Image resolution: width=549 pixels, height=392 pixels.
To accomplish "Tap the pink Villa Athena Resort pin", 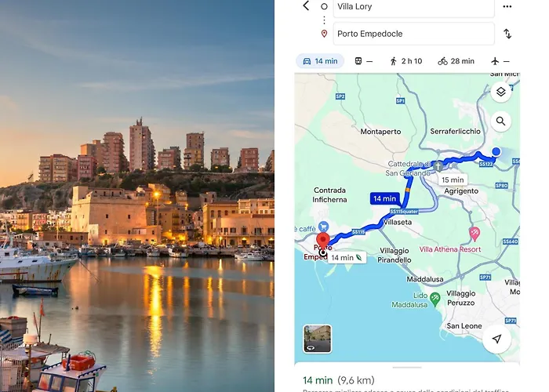I will click(x=474, y=234).
